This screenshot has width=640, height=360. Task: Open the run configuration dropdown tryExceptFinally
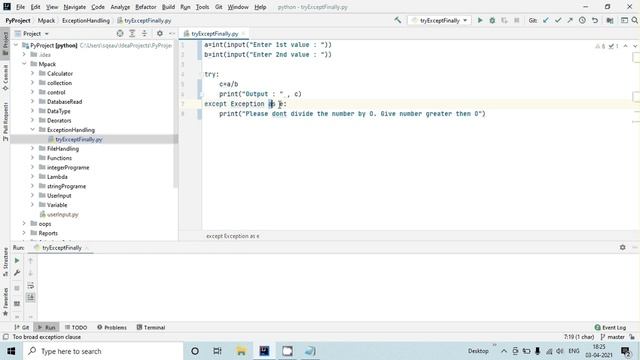439,20
